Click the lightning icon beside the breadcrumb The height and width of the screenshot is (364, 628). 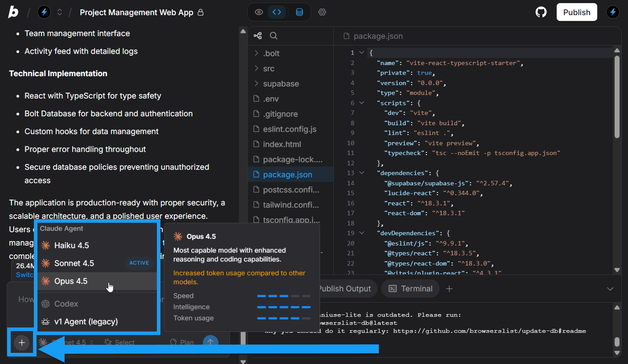[x=44, y=12]
